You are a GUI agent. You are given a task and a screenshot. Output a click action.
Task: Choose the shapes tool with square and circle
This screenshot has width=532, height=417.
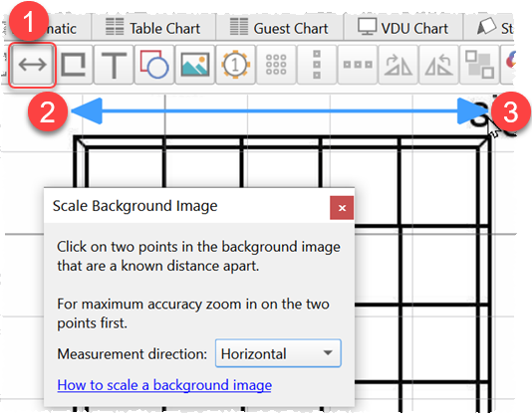154,65
